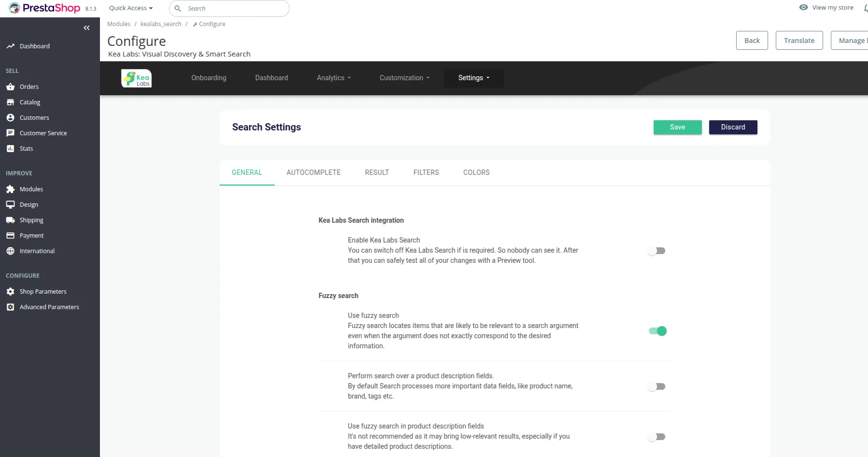Switch to the COLORS tab
The width and height of the screenshot is (868, 457).
tap(476, 172)
